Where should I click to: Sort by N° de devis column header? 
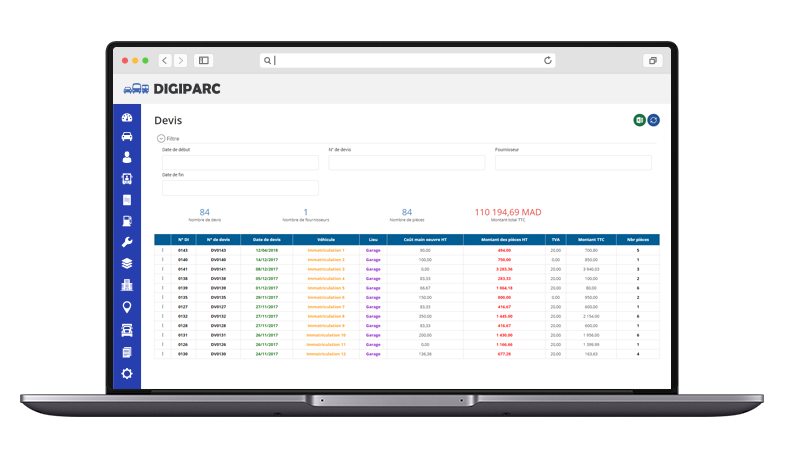pos(218,240)
